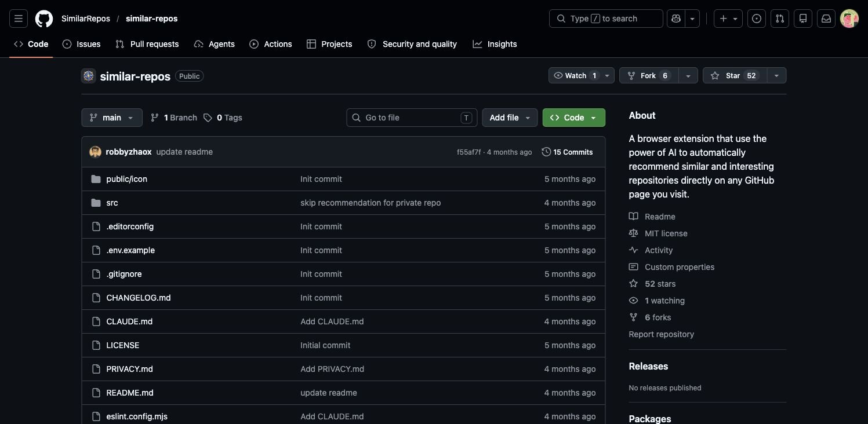Image resolution: width=868 pixels, height=424 pixels.
Task: Expand the Copilot dropdown arrow
Action: click(692, 19)
